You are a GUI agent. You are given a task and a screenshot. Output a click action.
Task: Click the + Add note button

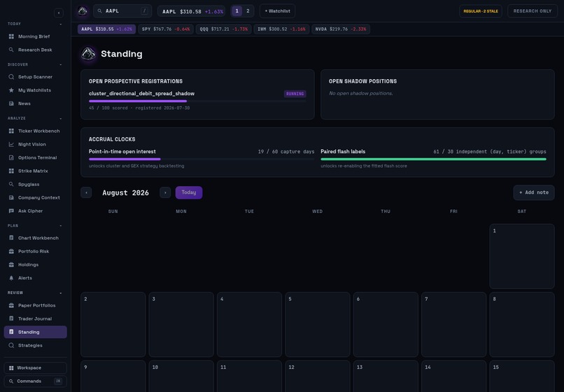[534, 192]
